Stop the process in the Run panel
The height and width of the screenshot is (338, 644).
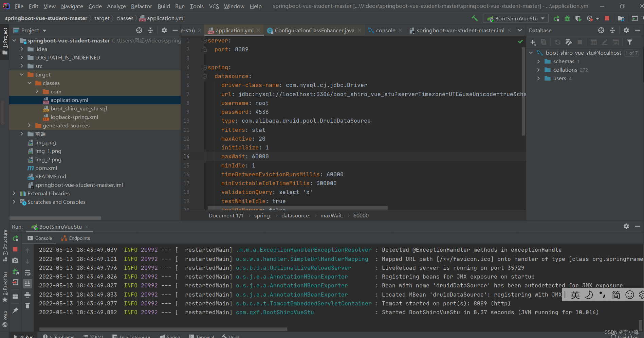tap(15, 249)
